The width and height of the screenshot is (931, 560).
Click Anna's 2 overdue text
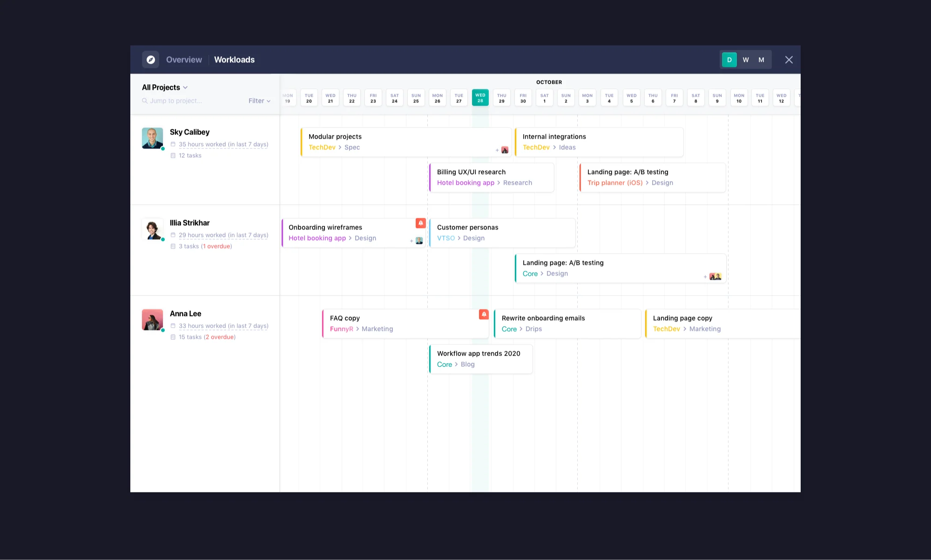(221, 337)
